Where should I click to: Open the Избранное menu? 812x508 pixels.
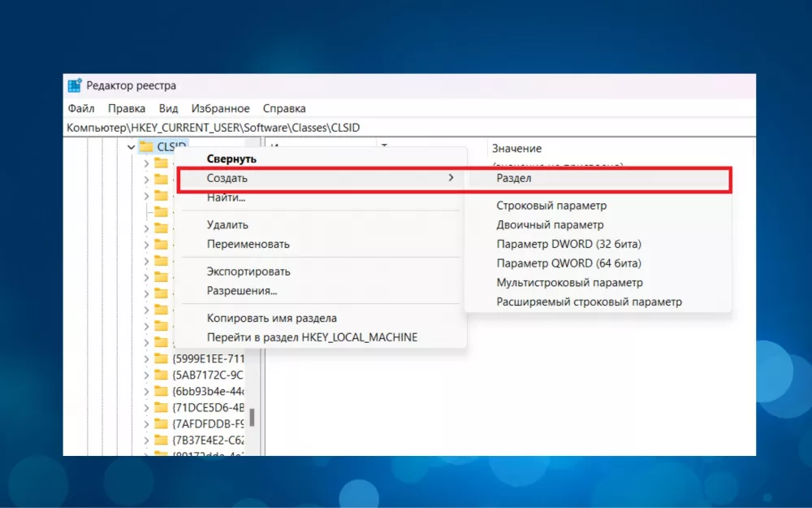coord(220,108)
